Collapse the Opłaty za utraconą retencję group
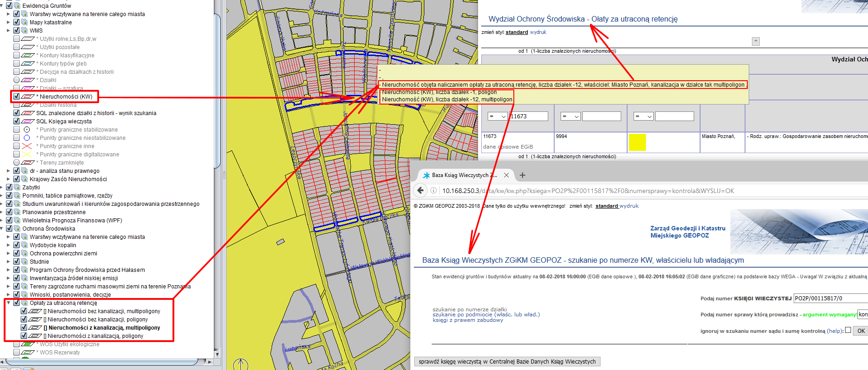The width and height of the screenshot is (868, 370). [8, 303]
